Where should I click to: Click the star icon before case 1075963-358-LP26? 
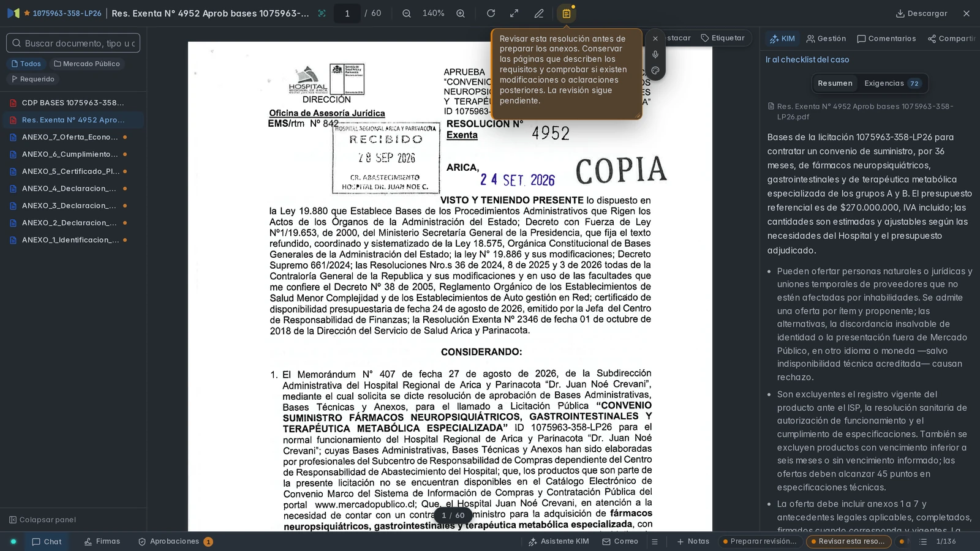[27, 13]
